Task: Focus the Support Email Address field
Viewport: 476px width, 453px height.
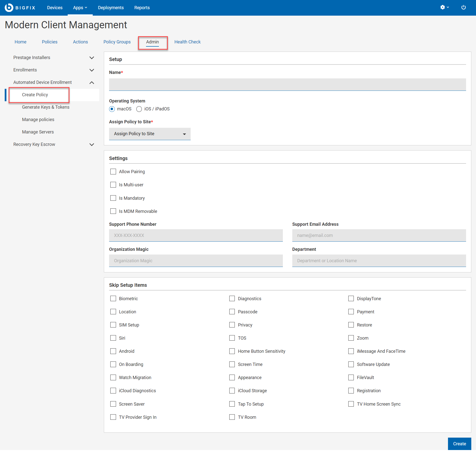Action: [379, 235]
